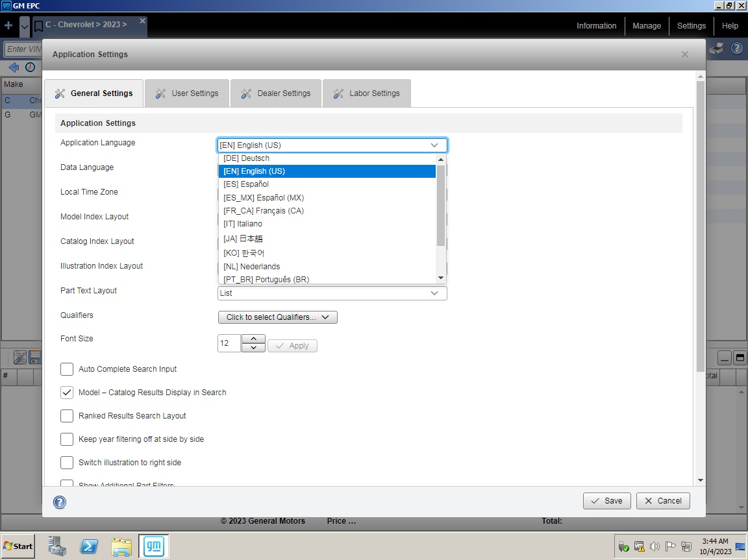Click language list scrollbar down arrow
Viewport: 748px width, 560px height.
441,278
